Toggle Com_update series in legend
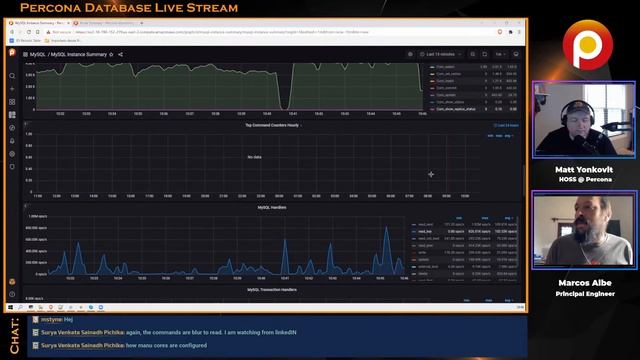Screen dimensions: 640x360 pos(446,95)
